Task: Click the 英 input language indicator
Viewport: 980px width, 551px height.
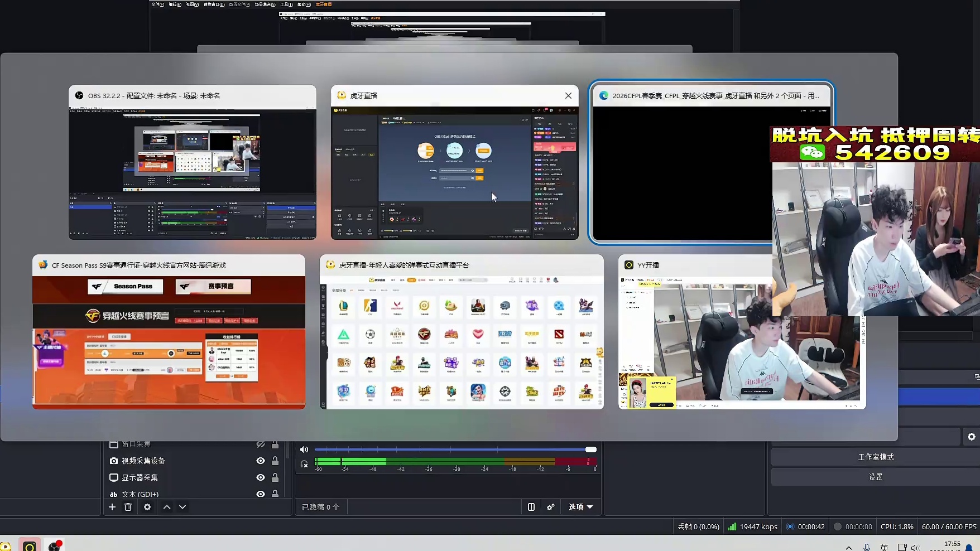Action: [x=884, y=548]
